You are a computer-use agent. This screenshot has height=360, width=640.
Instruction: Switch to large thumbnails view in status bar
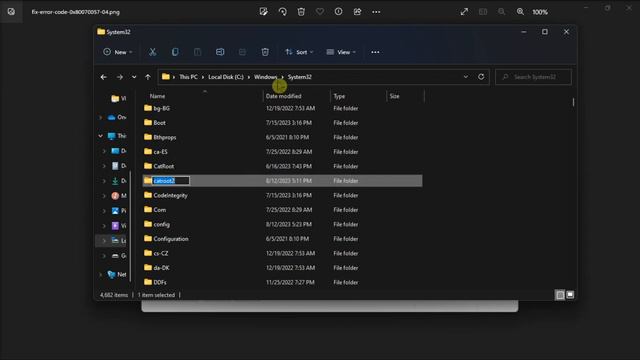tap(570, 295)
